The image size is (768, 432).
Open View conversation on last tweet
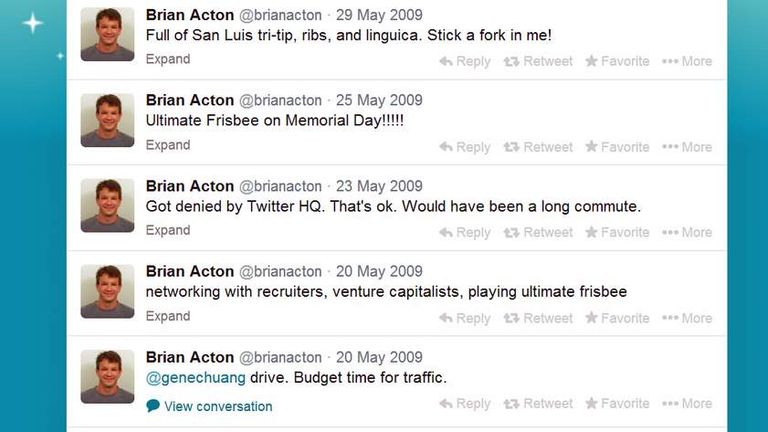(209, 406)
